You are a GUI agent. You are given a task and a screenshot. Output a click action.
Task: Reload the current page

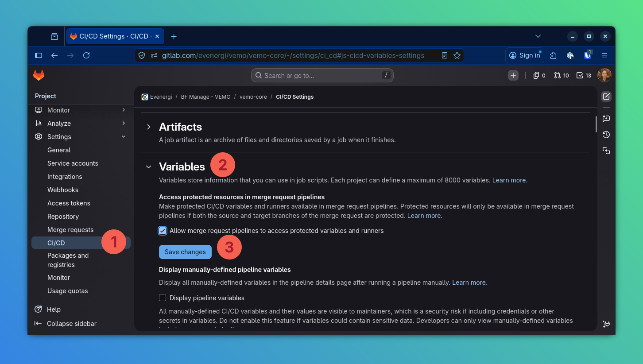pyautogui.click(x=86, y=55)
